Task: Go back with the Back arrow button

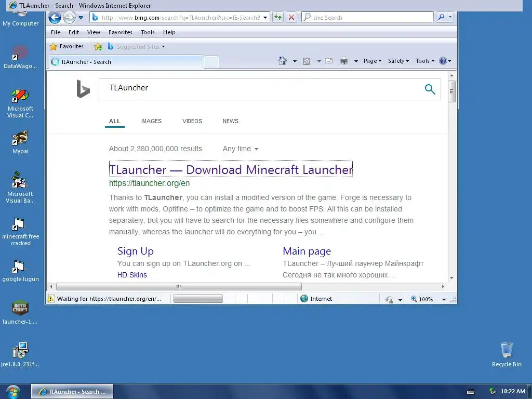Action: (x=55, y=17)
